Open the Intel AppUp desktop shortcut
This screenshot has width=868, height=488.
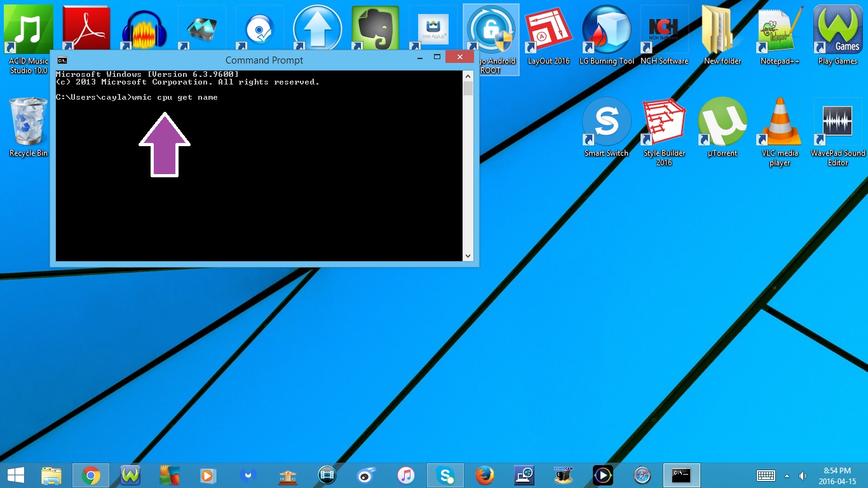tap(433, 29)
